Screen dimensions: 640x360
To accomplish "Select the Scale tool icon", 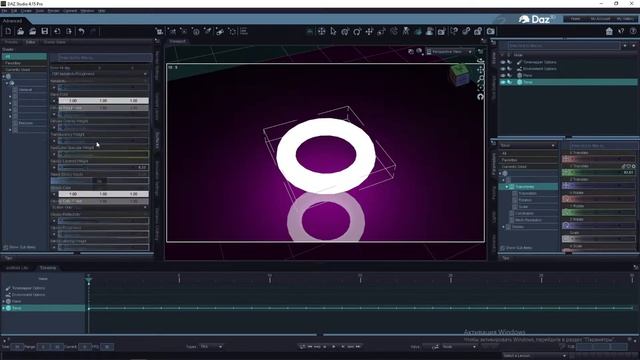I will point(381,31).
